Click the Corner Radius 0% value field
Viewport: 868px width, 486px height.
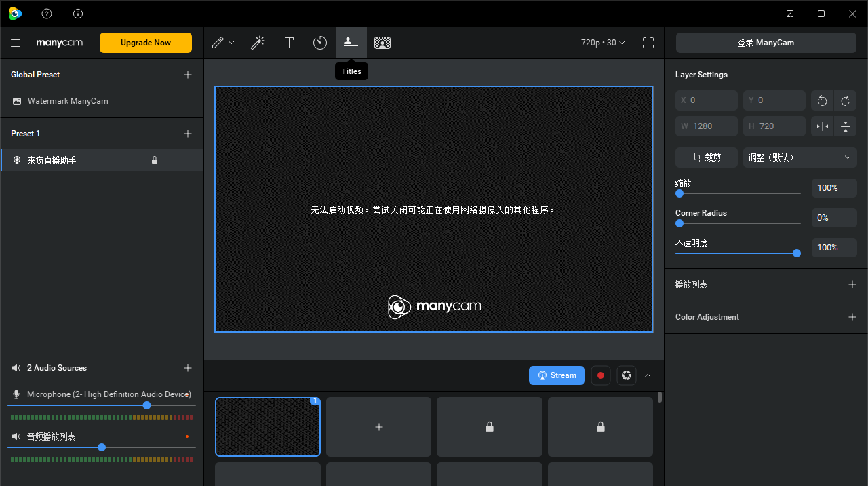pos(834,218)
